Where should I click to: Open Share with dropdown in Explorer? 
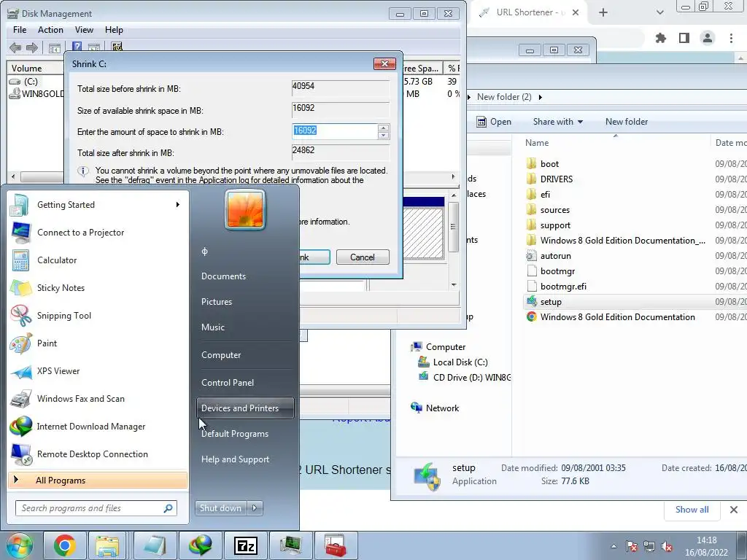[558, 122]
